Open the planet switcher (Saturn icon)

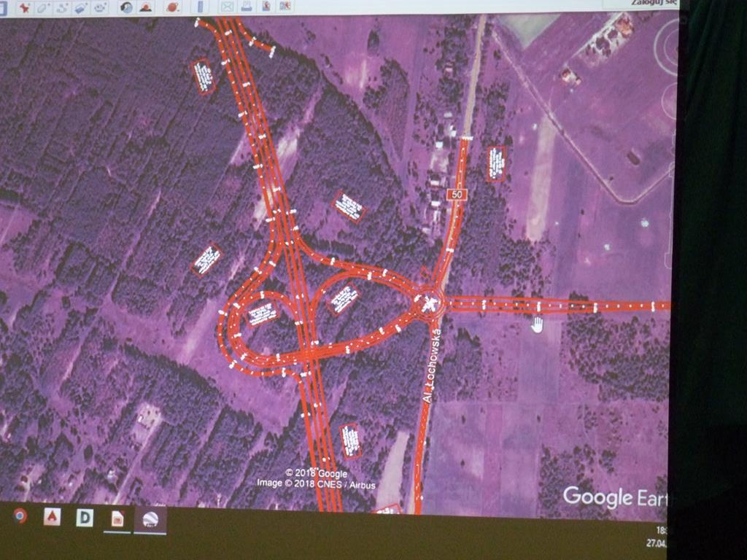[172, 7]
